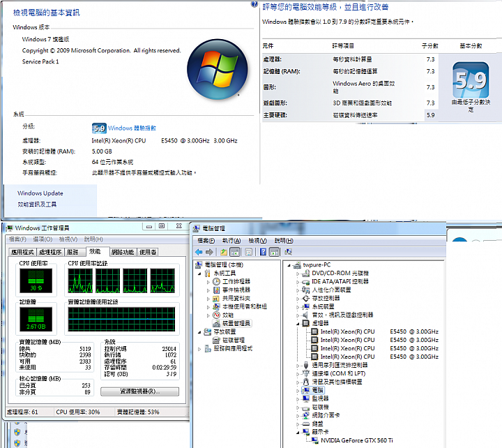The height and width of the screenshot is (448, 502).
Task: Click the mouse icon of 滑鼠及其他指標裝置
Action: tap(306, 382)
